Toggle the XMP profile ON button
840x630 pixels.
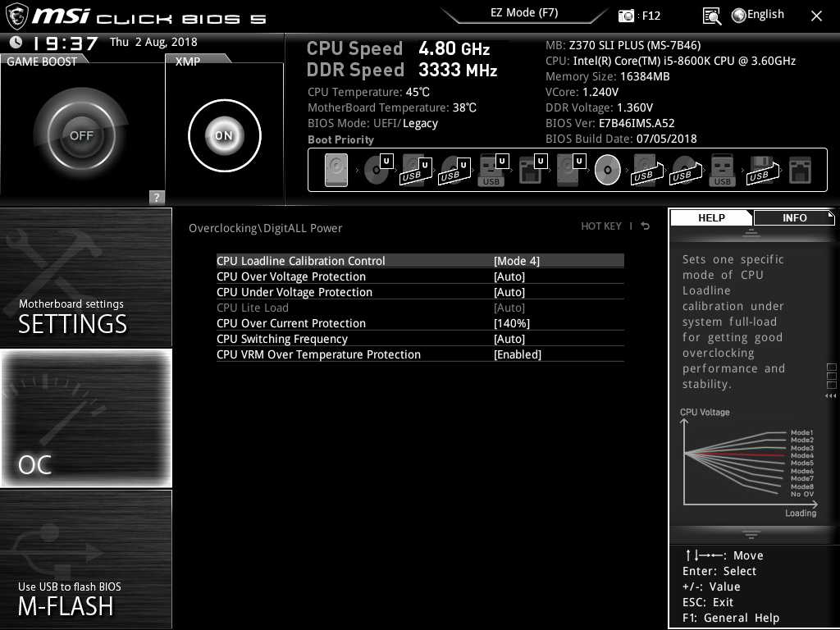(x=225, y=135)
